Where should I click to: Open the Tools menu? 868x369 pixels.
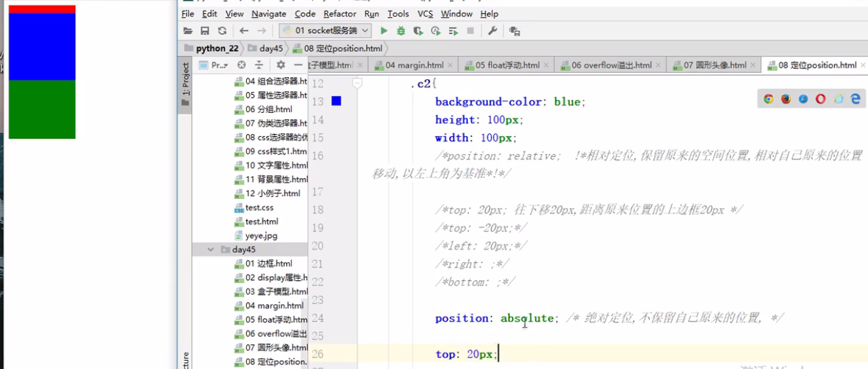tap(398, 14)
